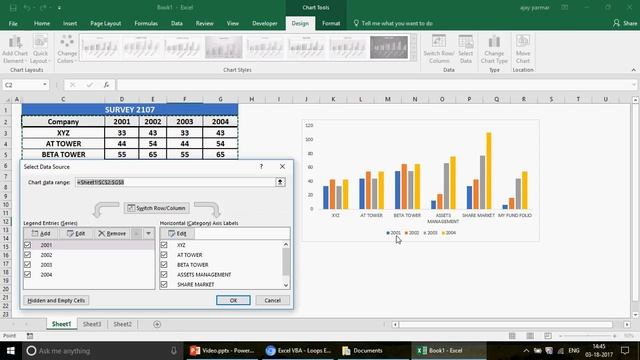Switch to Insert ribbon tab
The height and width of the screenshot is (360, 640).
coord(70,23)
